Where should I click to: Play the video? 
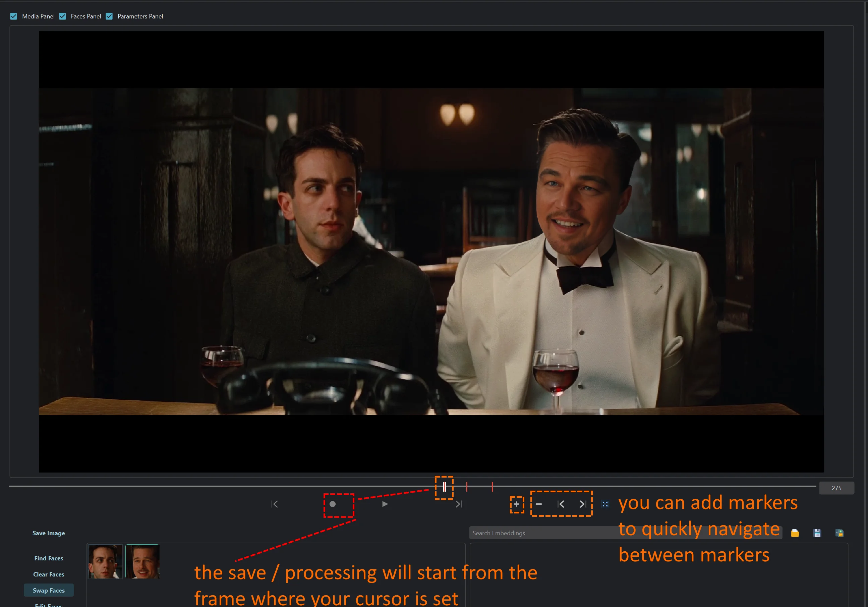tap(385, 504)
